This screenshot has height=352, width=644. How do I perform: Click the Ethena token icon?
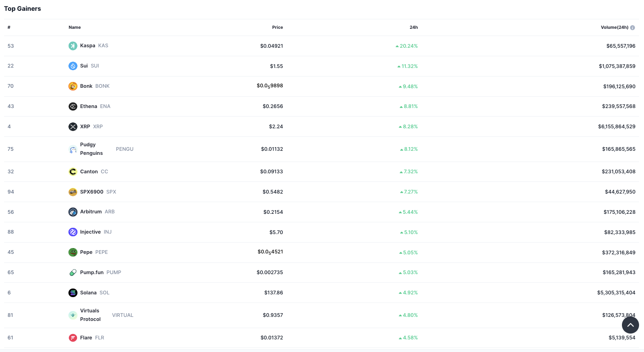pos(73,106)
